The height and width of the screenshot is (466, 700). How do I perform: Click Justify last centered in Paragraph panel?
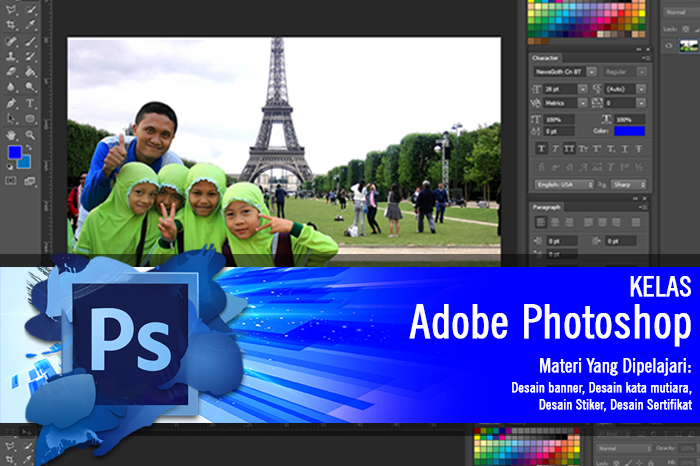[x=602, y=222]
